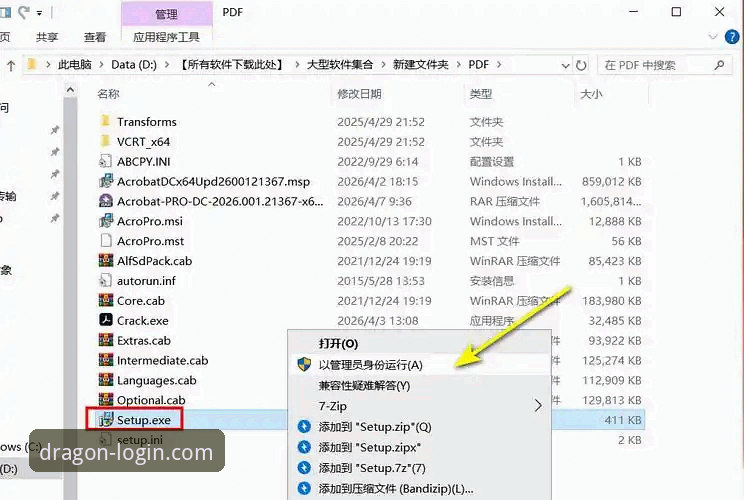Click the Extras.cab archive icon
Image resolution: width=744 pixels, height=500 pixels.
(105, 340)
